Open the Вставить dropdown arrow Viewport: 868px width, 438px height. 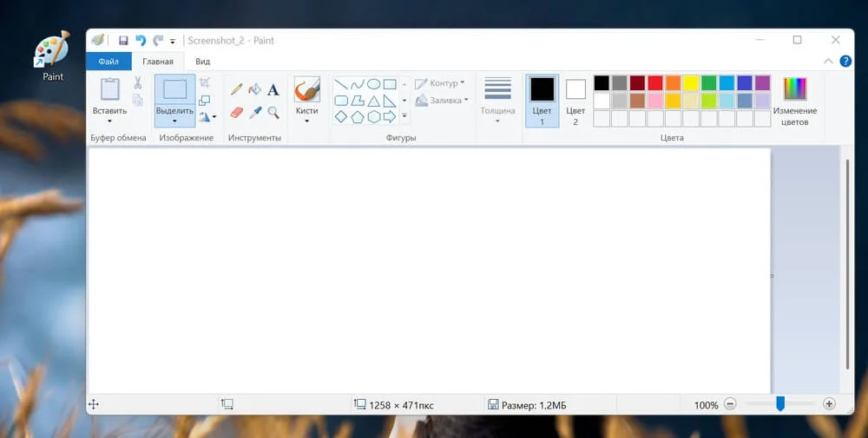click(x=109, y=121)
